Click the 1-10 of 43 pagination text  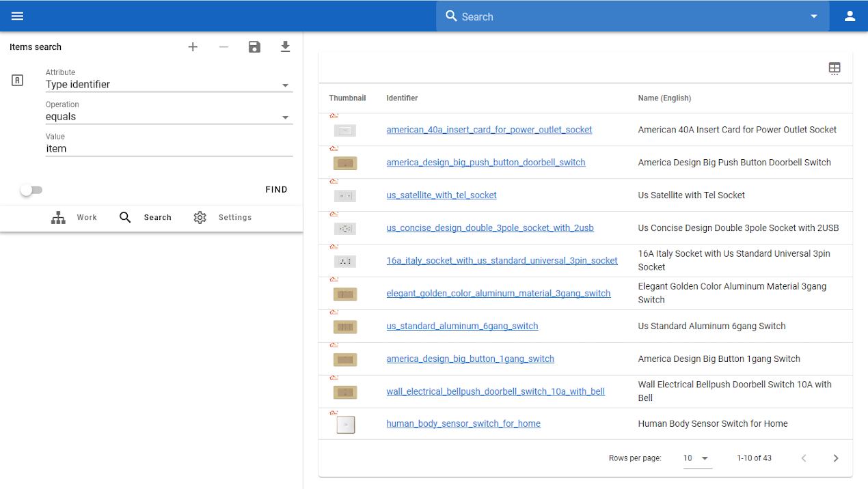754,458
